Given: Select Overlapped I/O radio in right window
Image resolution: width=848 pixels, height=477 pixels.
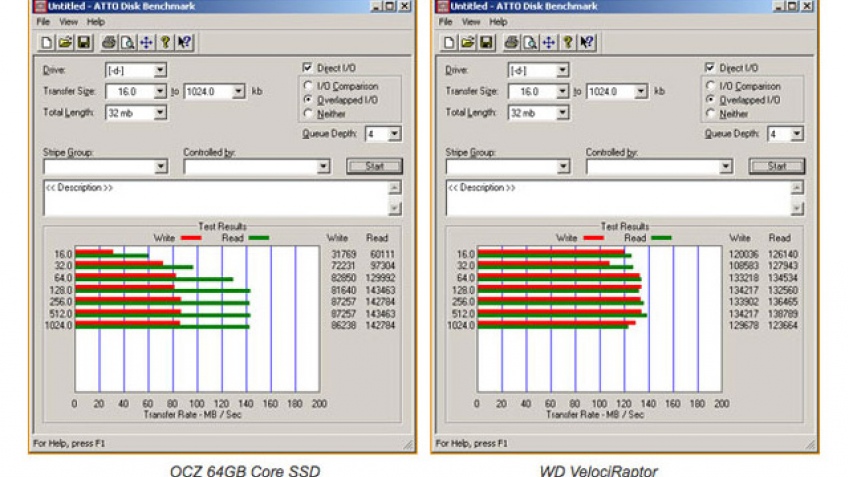Looking at the screenshot, I should pyautogui.click(x=710, y=100).
